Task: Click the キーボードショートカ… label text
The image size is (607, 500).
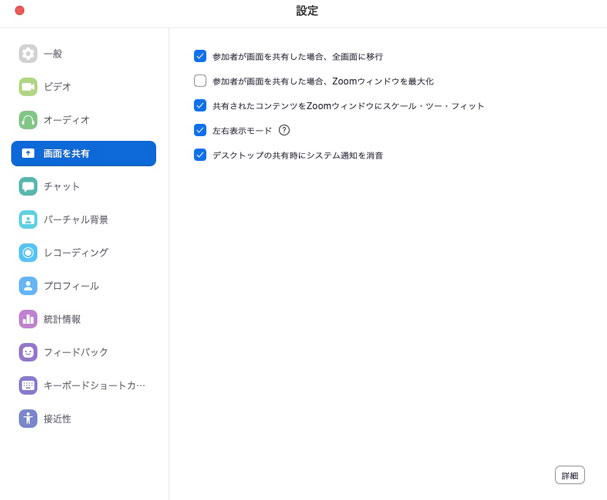Action: point(94,385)
